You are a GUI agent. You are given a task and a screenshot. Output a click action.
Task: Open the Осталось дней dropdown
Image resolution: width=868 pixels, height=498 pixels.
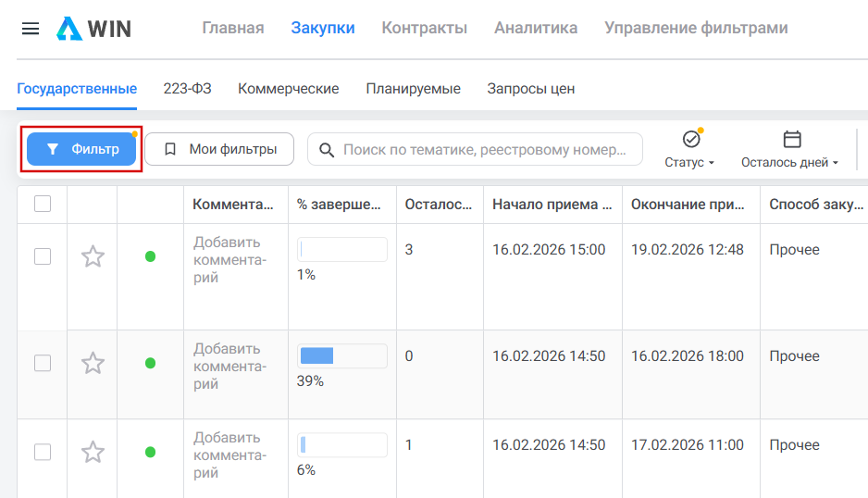click(x=789, y=162)
